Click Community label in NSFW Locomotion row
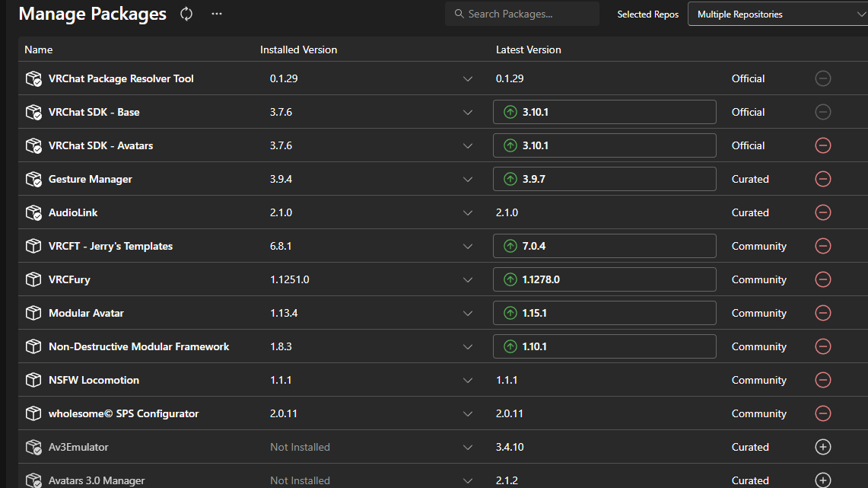 point(759,380)
